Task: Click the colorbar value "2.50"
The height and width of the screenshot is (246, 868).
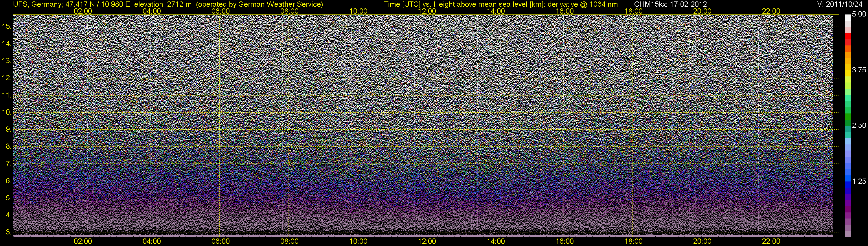Action: (859, 125)
